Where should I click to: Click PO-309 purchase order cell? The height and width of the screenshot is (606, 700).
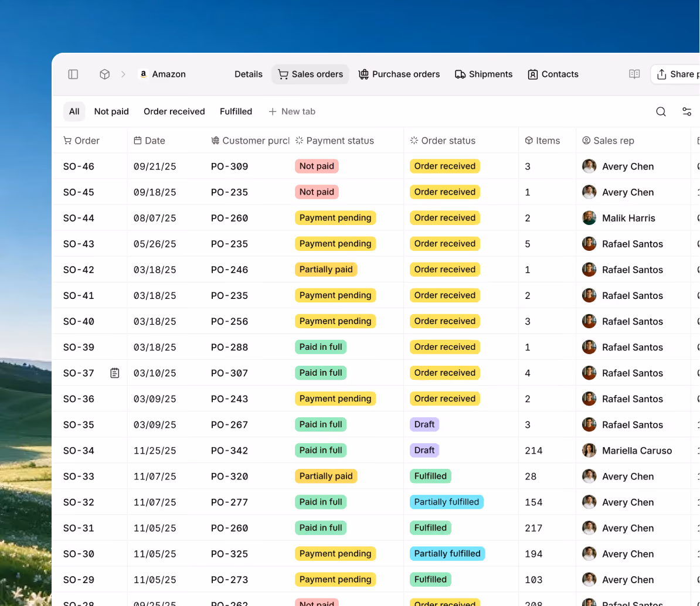click(229, 166)
